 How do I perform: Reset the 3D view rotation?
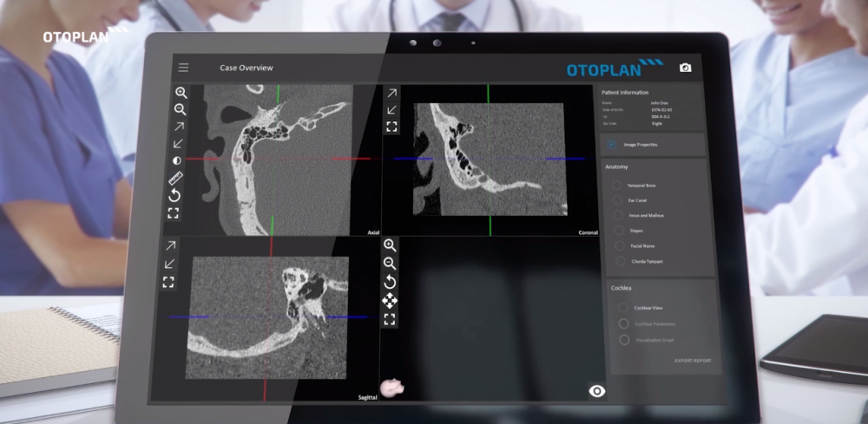(390, 283)
